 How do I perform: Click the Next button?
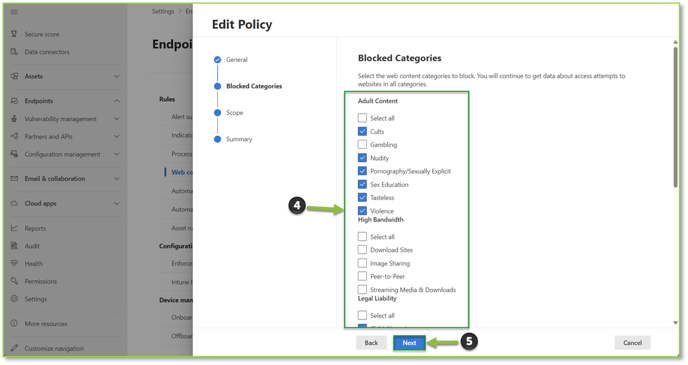coord(409,343)
